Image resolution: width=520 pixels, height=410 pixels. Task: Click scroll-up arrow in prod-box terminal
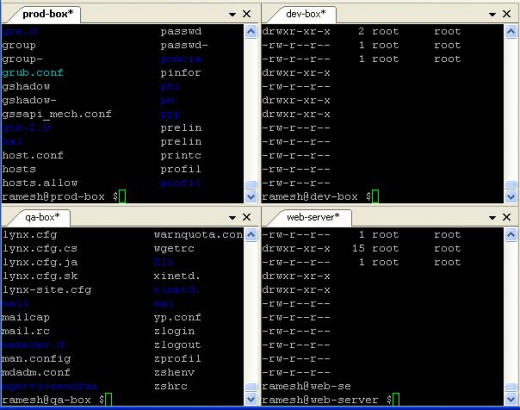point(251,32)
